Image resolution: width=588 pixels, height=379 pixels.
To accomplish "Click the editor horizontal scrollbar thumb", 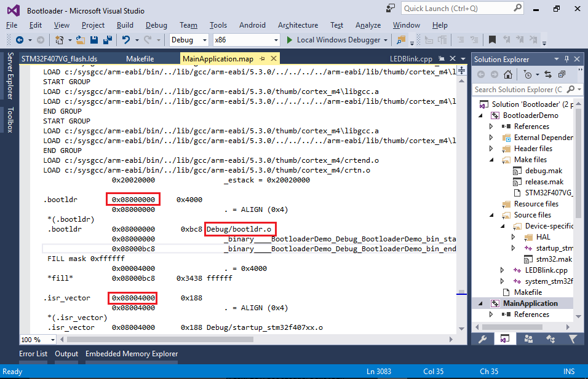I will click(x=160, y=339).
